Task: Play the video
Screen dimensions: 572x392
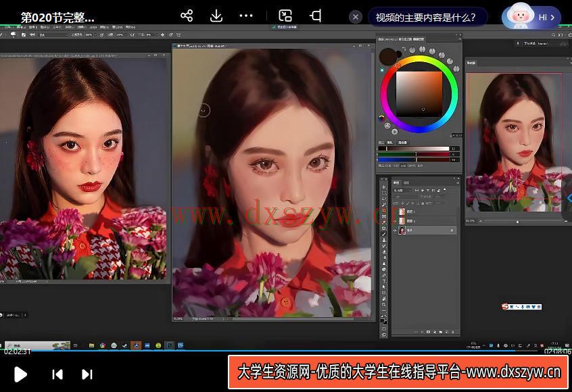Action: click(x=20, y=374)
